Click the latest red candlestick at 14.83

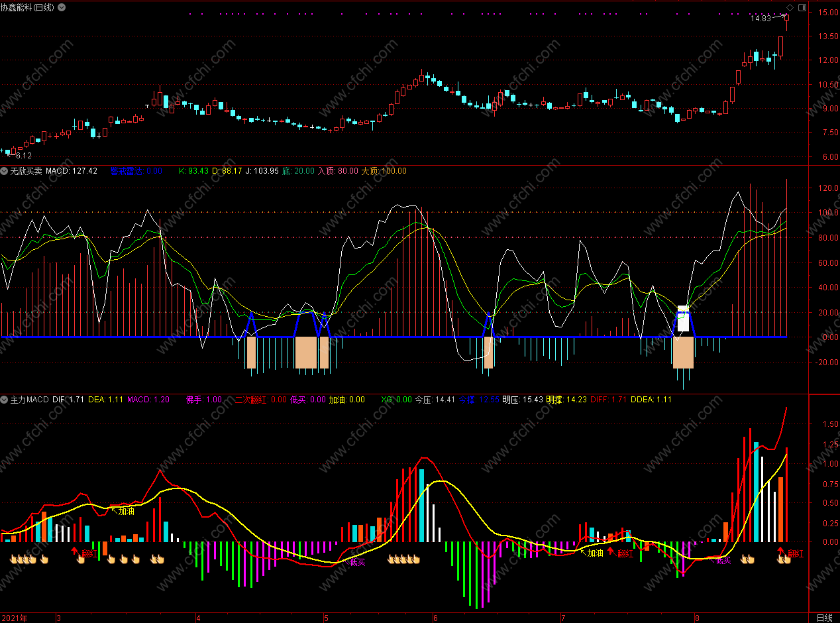[x=787, y=18]
